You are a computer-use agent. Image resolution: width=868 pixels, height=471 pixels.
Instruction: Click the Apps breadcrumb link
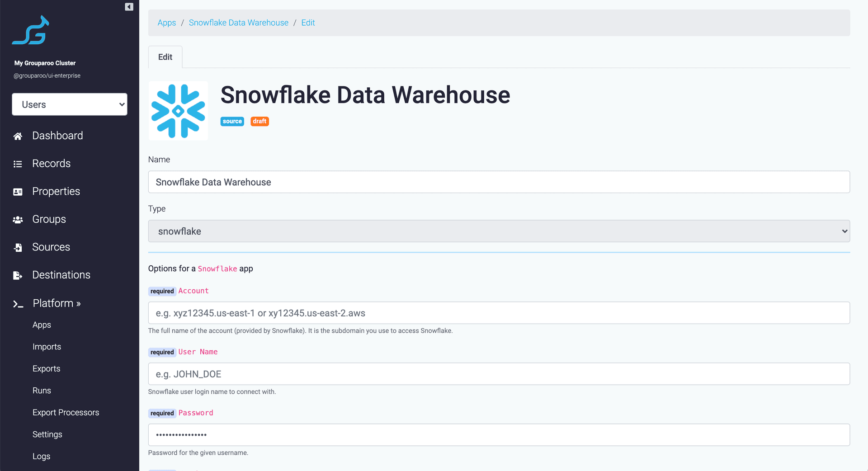pos(166,23)
